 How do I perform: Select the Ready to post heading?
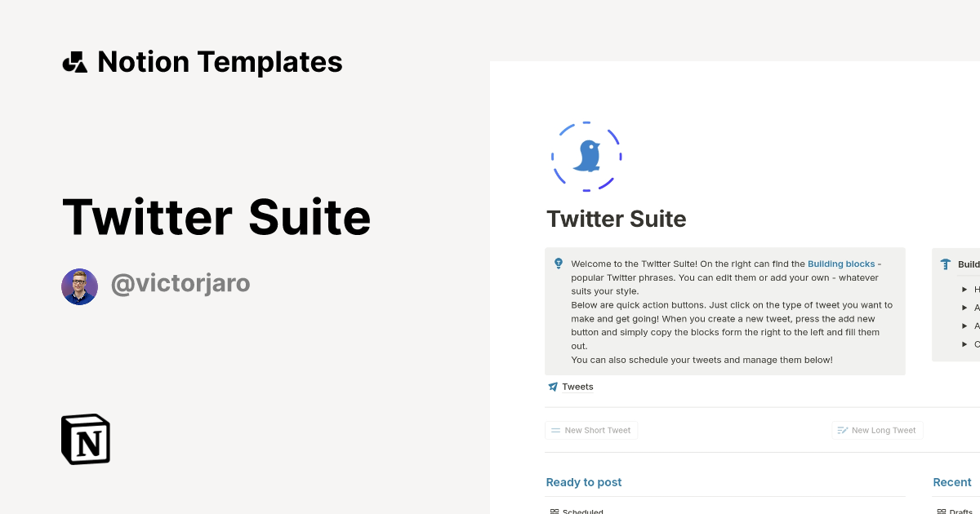coord(584,482)
